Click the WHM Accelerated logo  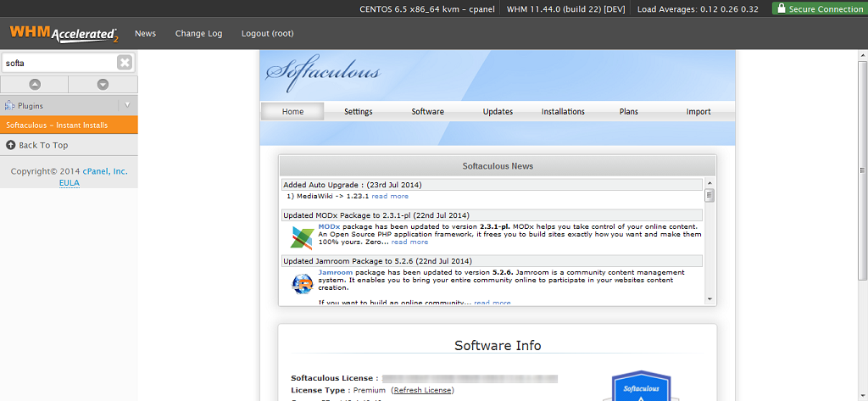pyautogui.click(x=64, y=34)
